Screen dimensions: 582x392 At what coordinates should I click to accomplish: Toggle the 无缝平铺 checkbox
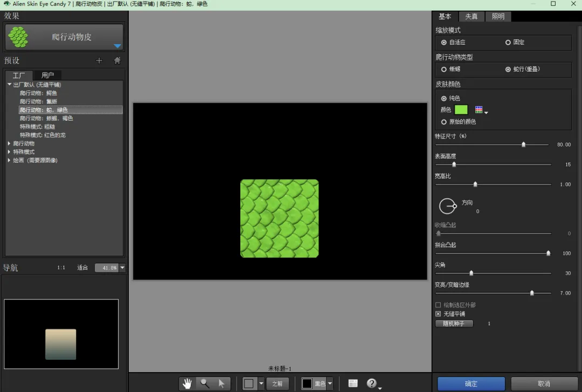438,314
